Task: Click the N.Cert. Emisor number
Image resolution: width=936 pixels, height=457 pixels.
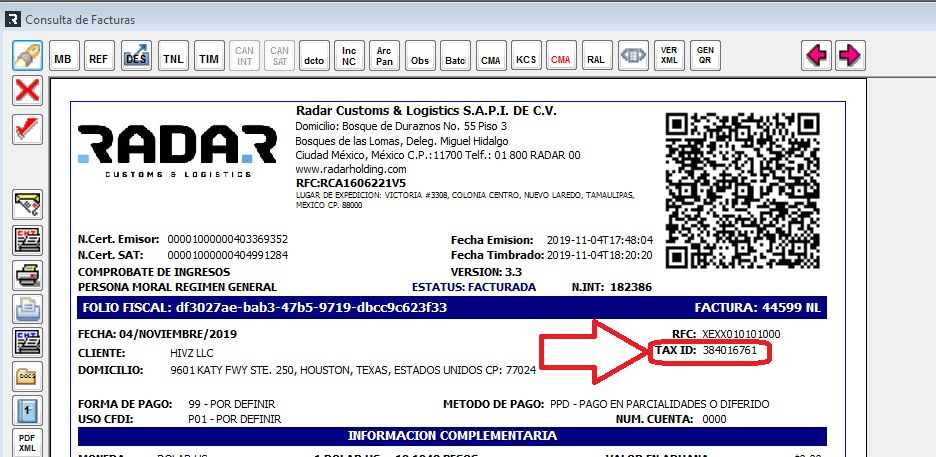Action: click(x=227, y=240)
